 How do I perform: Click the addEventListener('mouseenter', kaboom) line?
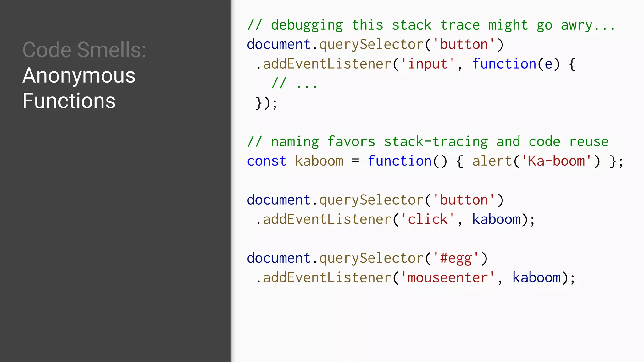click(x=415, y=278)
